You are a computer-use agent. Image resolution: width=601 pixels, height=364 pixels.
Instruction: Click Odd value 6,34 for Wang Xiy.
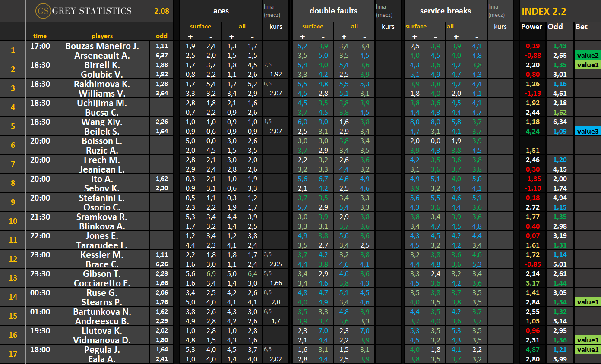(560, 122)
